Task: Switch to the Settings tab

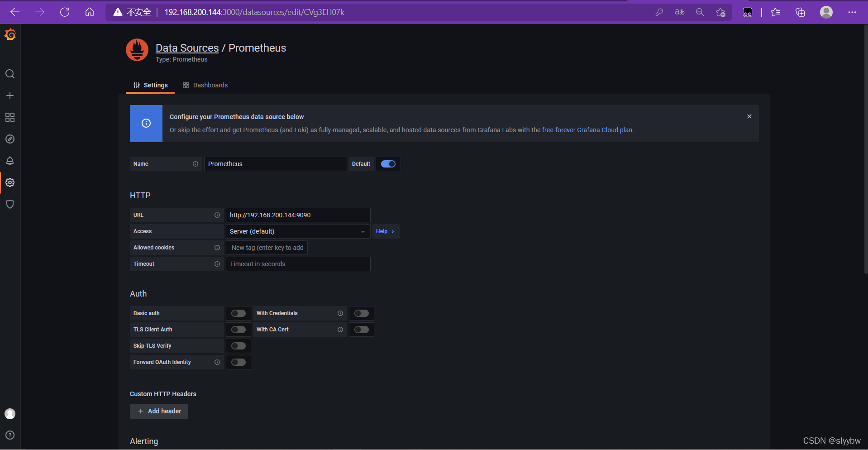Action: 150,85
